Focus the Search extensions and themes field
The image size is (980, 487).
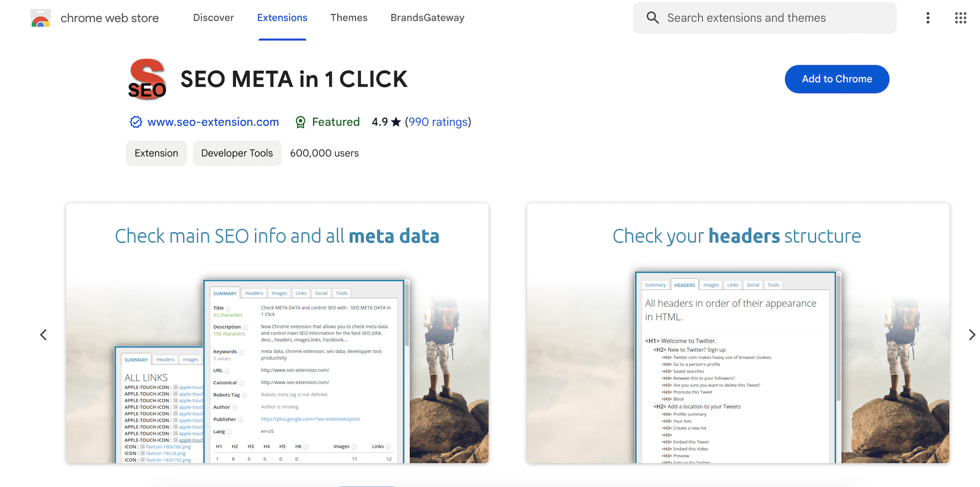pyautogui.click(x=765, y=18)
